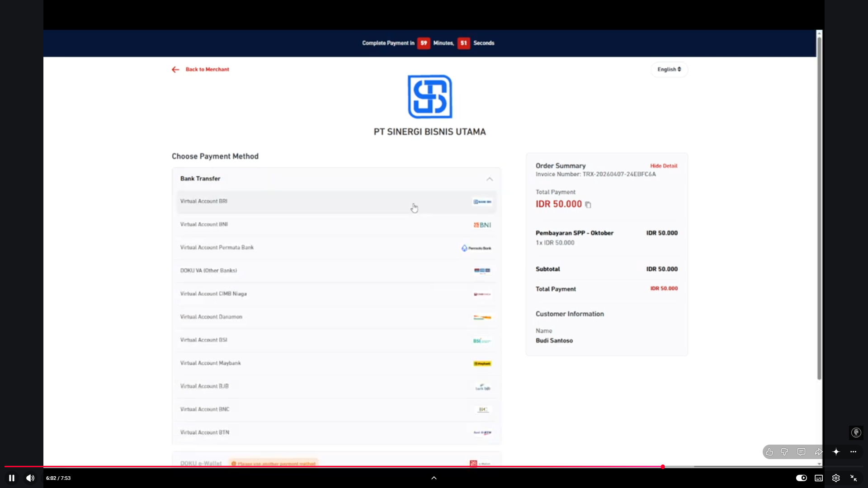This screenshot has height=488, width=868.
Task: Toggle the autoplay switch
Action: pyautogui.click(x=802, y=478)
